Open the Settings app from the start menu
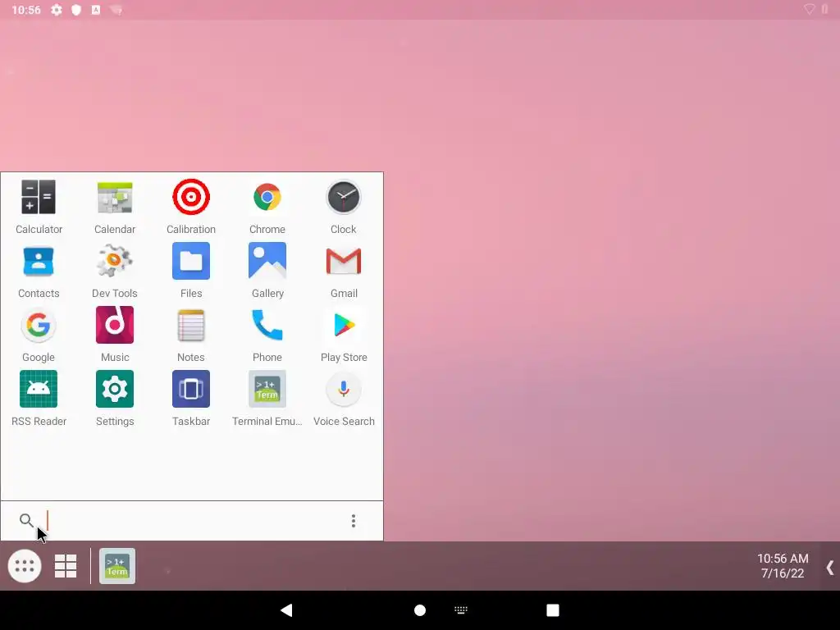Image resolution: width=840 pixels, height=630 pixels. tap(115, 399)
